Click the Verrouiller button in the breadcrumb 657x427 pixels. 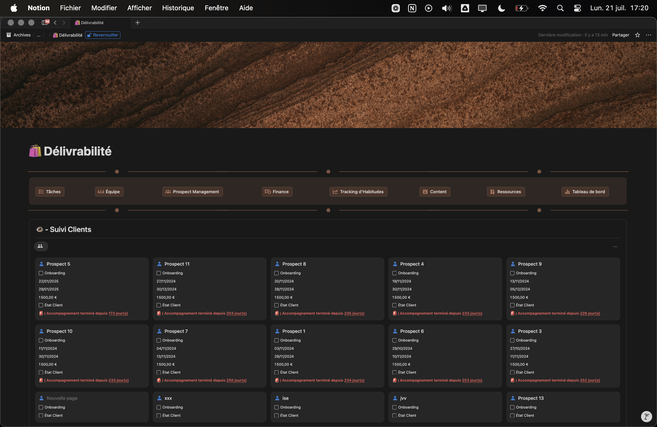point(103,35)
